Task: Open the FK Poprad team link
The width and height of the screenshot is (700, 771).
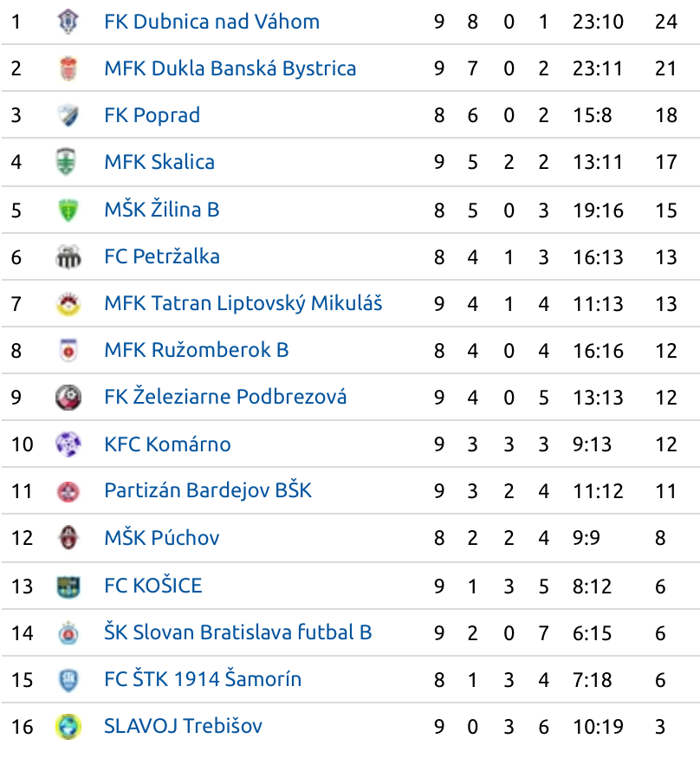Action: point(152,115)
